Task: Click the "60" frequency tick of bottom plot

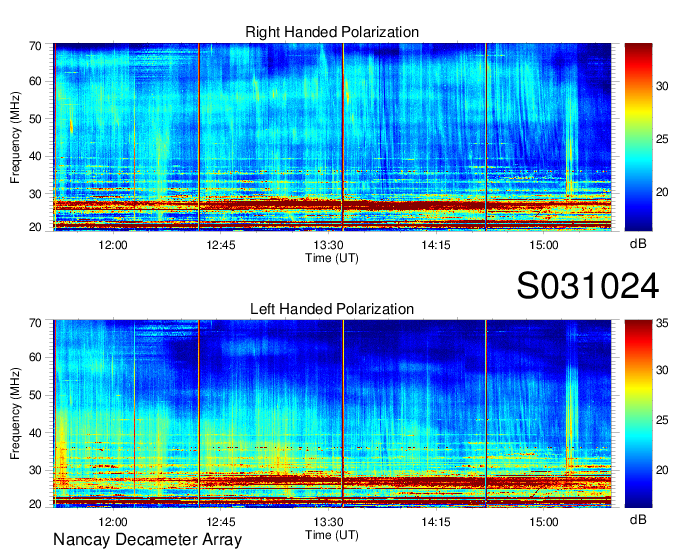Action: [x=35, y=357]
